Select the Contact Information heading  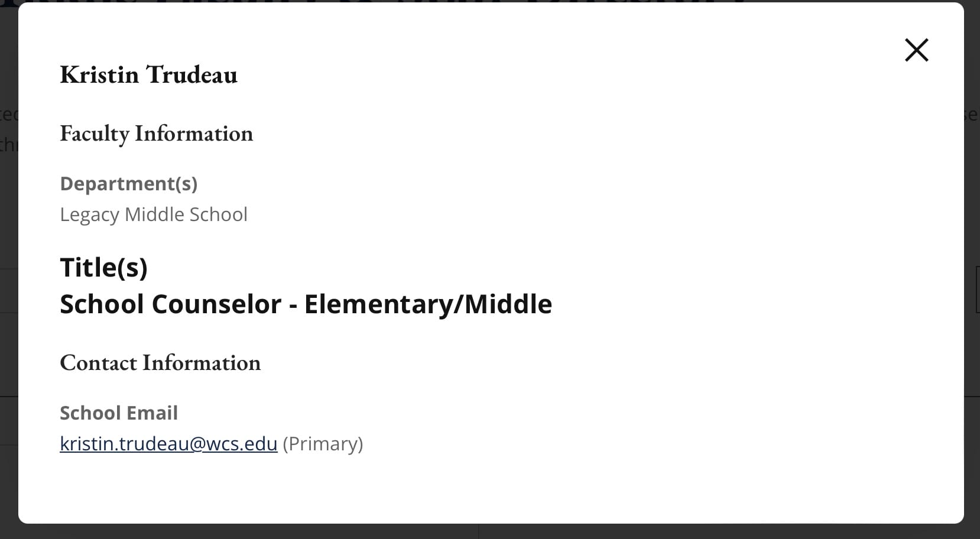(x=160, y=362)
